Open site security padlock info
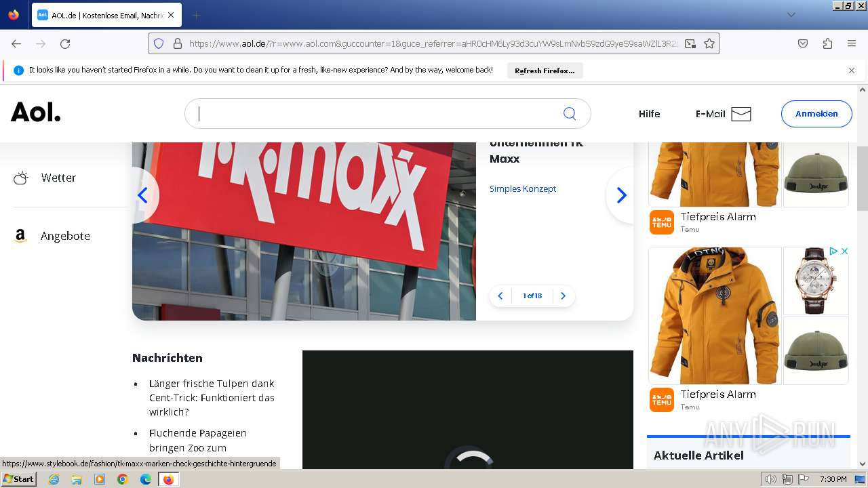 click(x=178, y=43)
